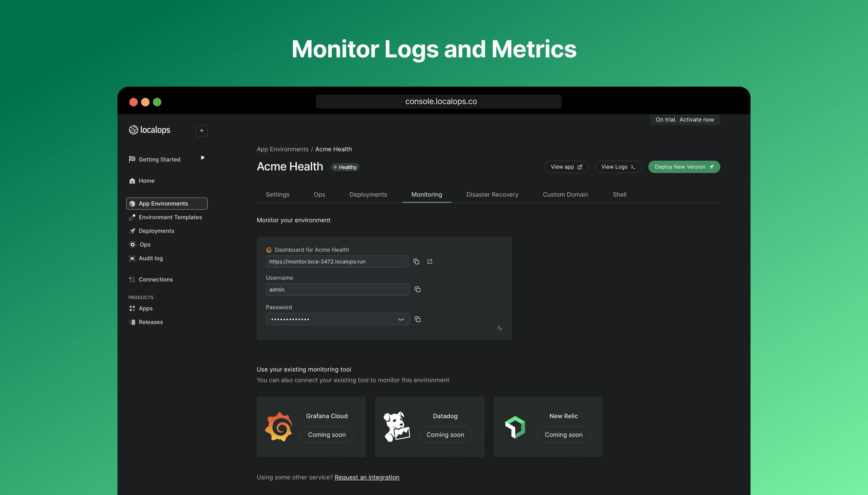Click the Grafana Cloud logo

point(279,427)
